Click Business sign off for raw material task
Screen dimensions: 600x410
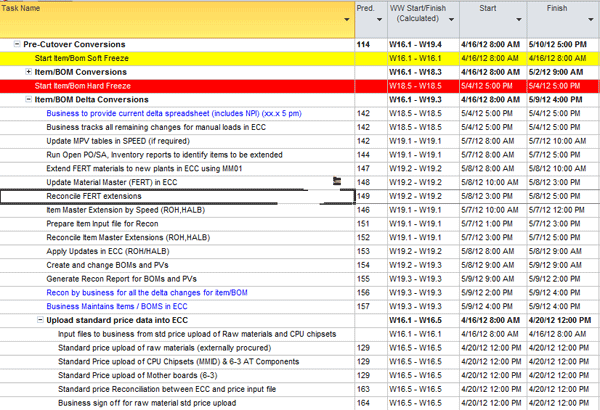coord(147,402)
